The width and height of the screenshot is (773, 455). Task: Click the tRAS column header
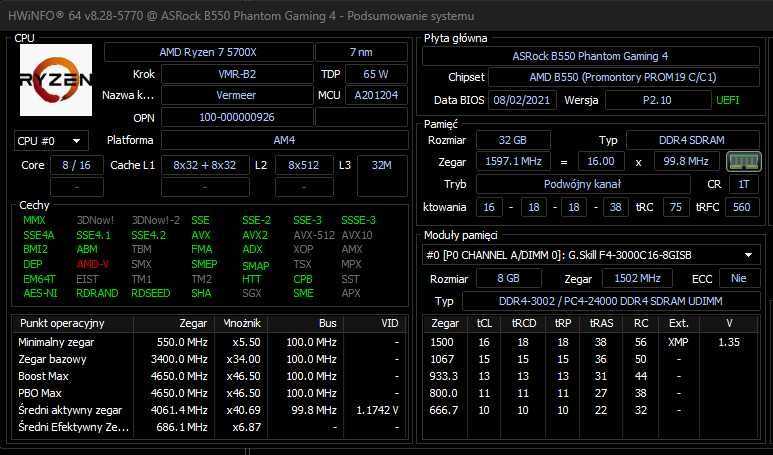pos(601,323)
